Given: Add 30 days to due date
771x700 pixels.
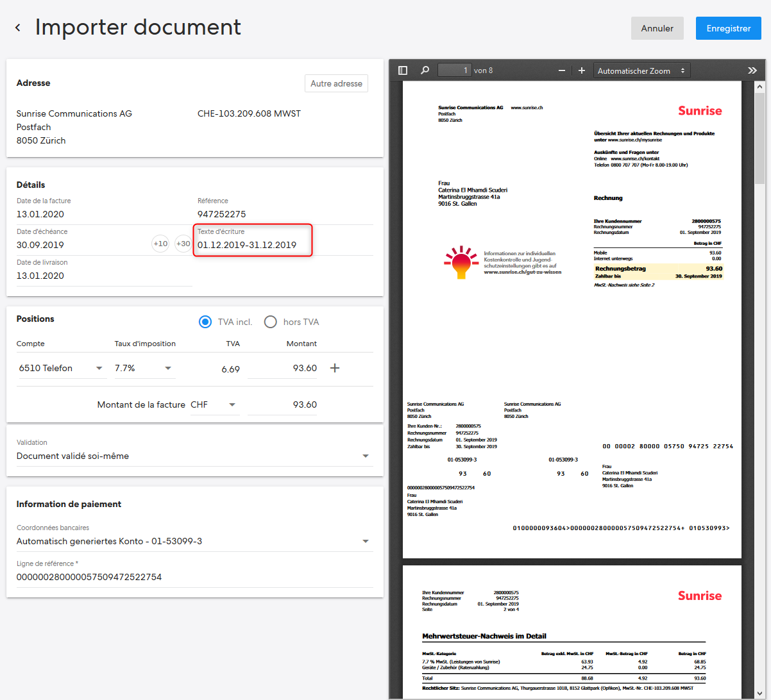Looking at the screenshot, I should [x=183, y=244].
